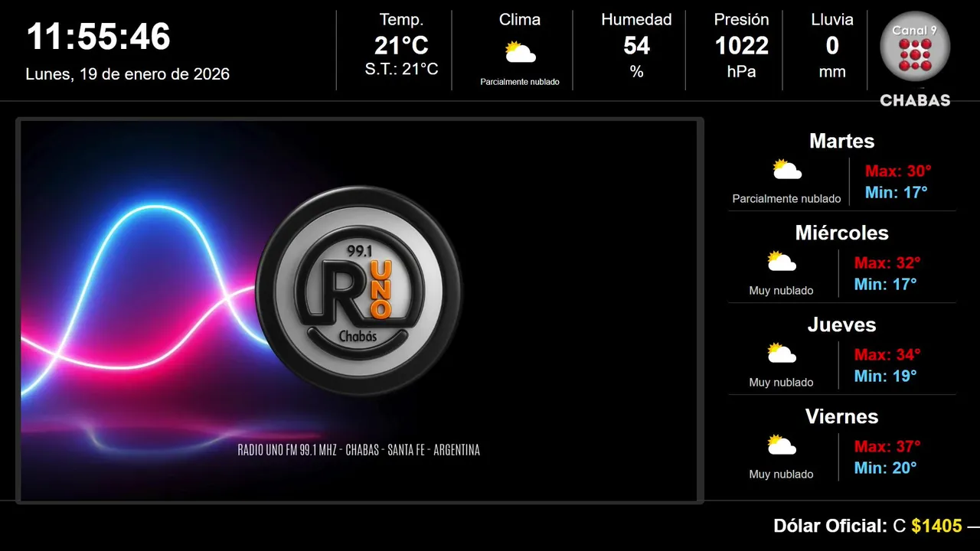The width and height of the screenshot is (980, 551).
Task: Click the mm unit under Lluvia
Action: [x=832, y=72]
